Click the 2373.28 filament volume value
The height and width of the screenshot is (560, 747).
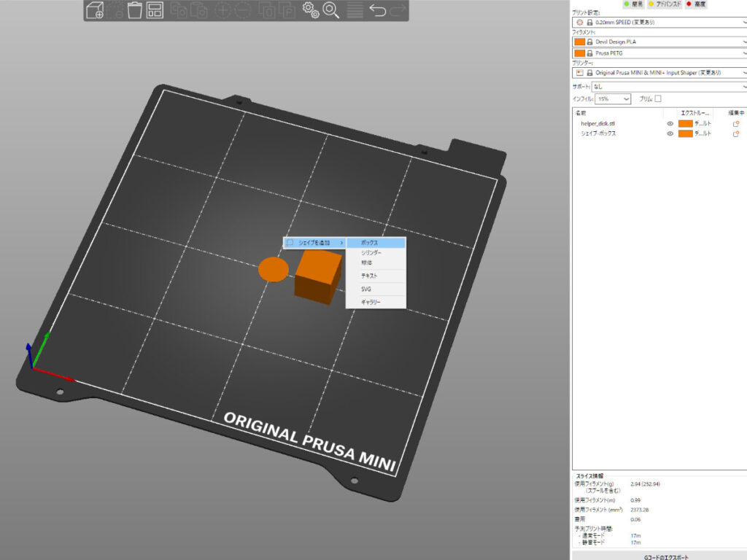tap(639, 510)
